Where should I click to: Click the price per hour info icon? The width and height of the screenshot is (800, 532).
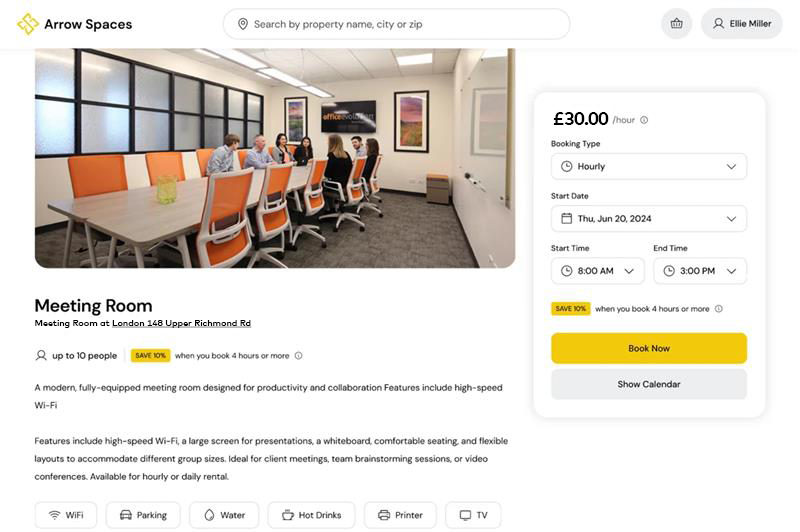coord(644,120)
